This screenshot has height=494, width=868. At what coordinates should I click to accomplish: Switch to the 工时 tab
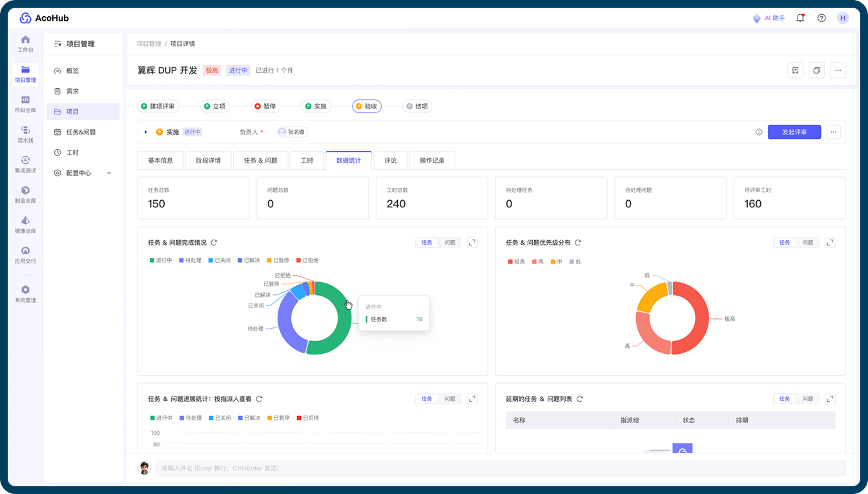click(307, 160)
